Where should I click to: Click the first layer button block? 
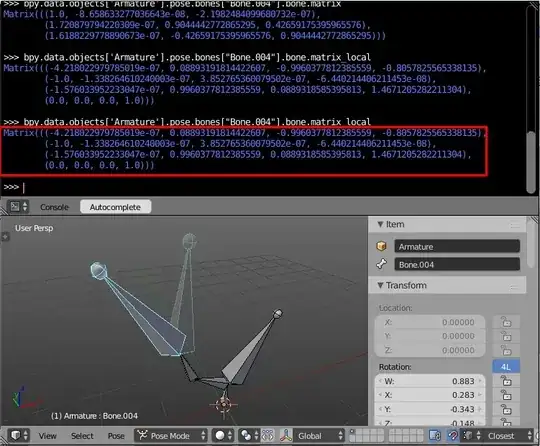(x=366, y=436)
